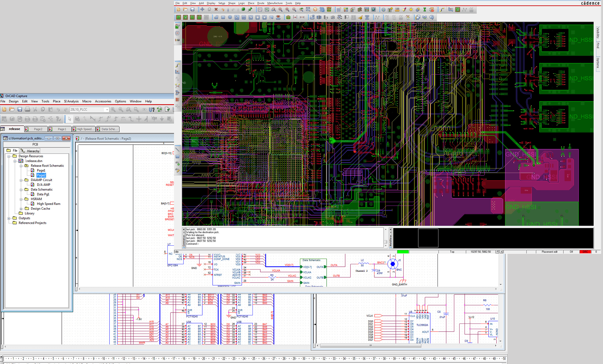Image resolution: width=603 pixels, height=364 pixels.
Task: Click the U? annotate icon in Capture
Action: click(152, 110)
